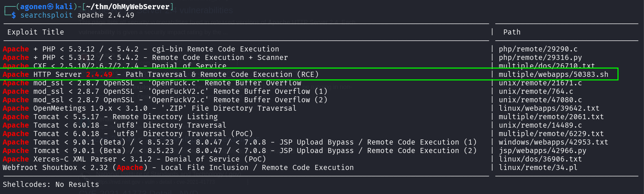Click the php/remote/29316.py path

[x=540, y=58]
